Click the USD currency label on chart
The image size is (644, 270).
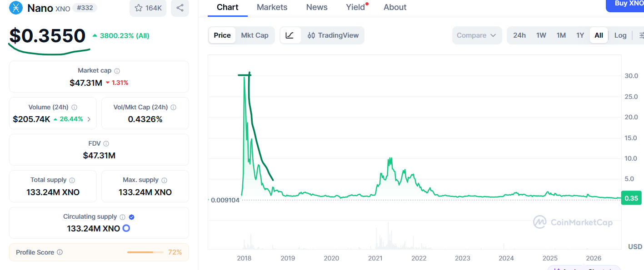(635, 247)
